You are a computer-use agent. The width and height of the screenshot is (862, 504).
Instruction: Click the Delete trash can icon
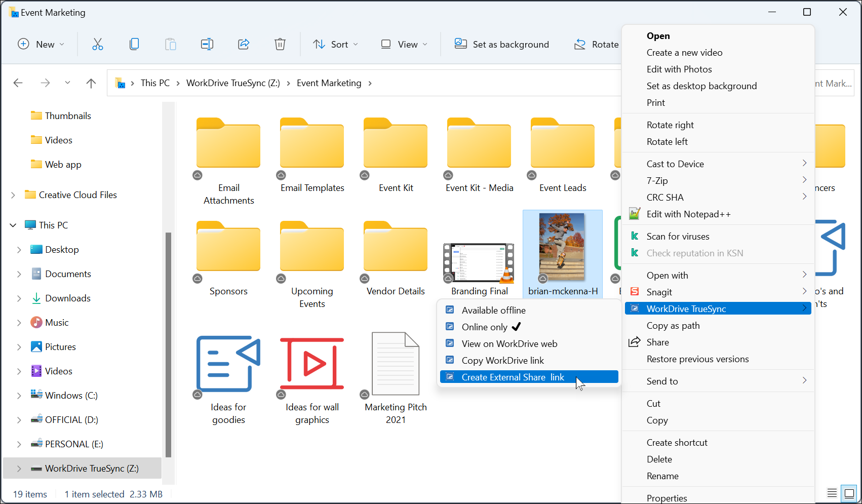tap(280, 45)
